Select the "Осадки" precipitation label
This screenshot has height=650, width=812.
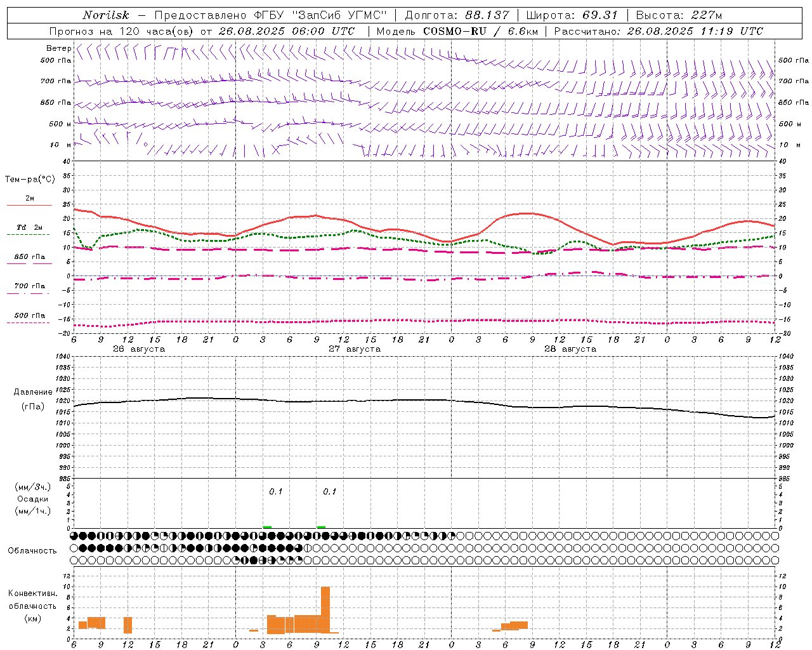[x=33, y=499]
